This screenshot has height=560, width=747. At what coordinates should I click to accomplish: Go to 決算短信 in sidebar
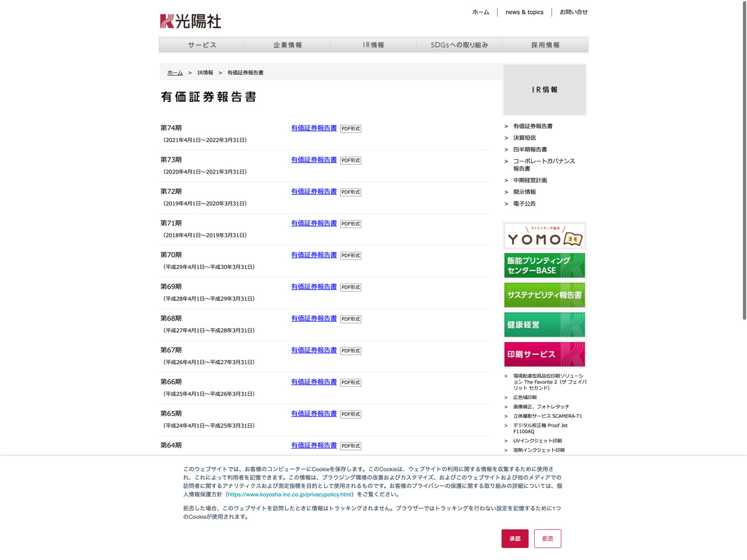coord(524,138)
